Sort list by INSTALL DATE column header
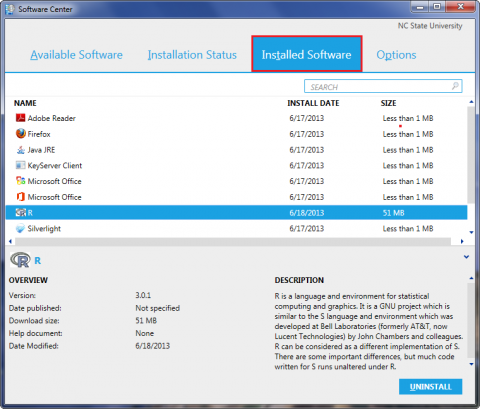This screenshot has width=480, height=409. 313,103
